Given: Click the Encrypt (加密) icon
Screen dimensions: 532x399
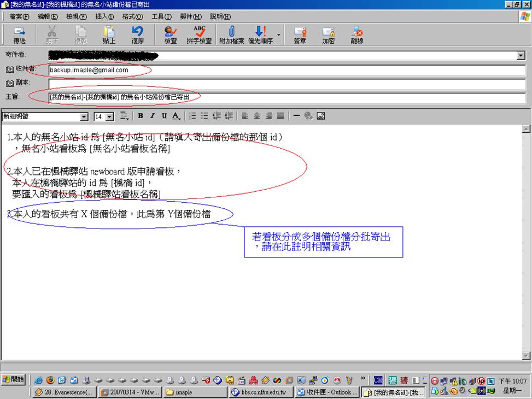Looking at the screenshot, I should coord(328,35).
